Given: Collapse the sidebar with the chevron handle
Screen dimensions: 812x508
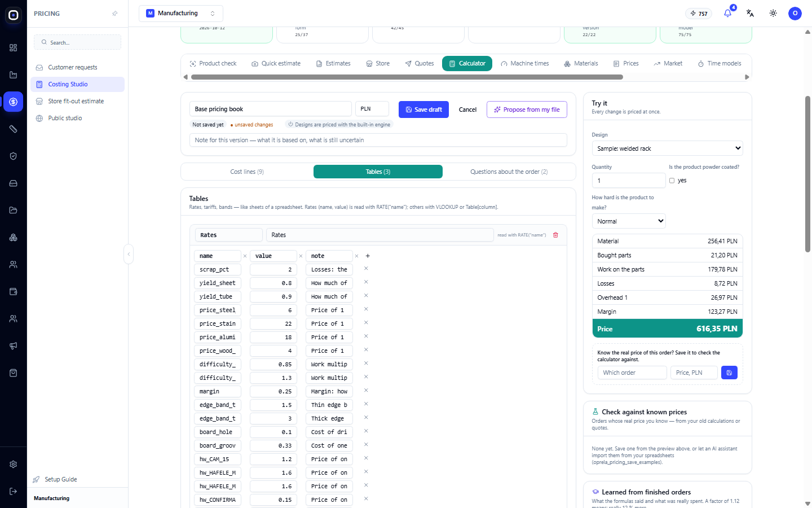Looking at the screenshot, I should (x=129, y=254).
